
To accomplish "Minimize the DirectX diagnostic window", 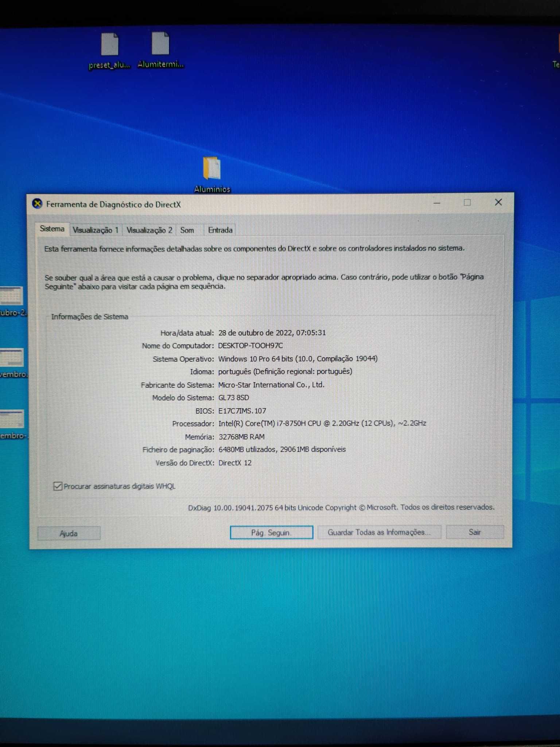I will (437, 203).
